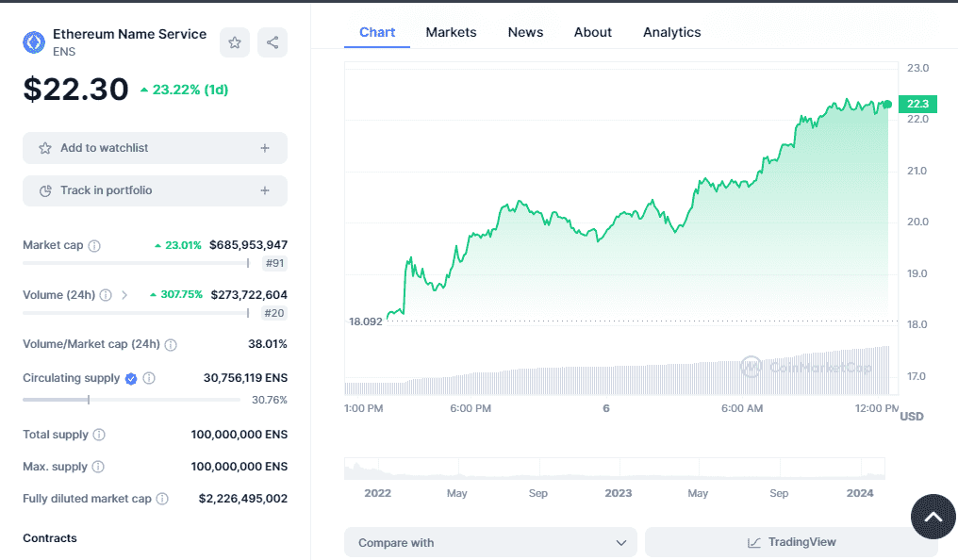Image resolution: width=958 pixels, height=560 pixels.
Task: Click Add to watchlist button
Action: click(x=155, y=148)
